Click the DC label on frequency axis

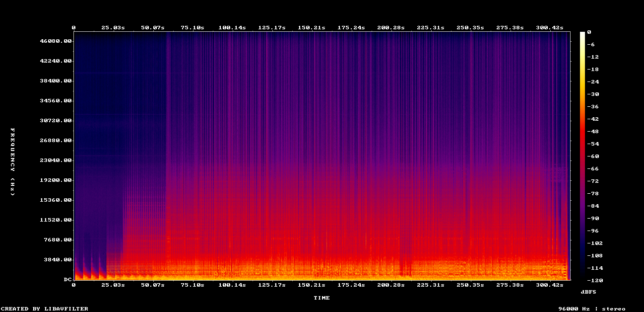coord(67,280)
